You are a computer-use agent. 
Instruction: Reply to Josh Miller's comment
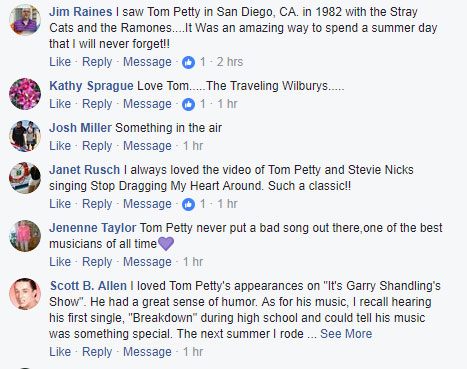tap(97, 146)
